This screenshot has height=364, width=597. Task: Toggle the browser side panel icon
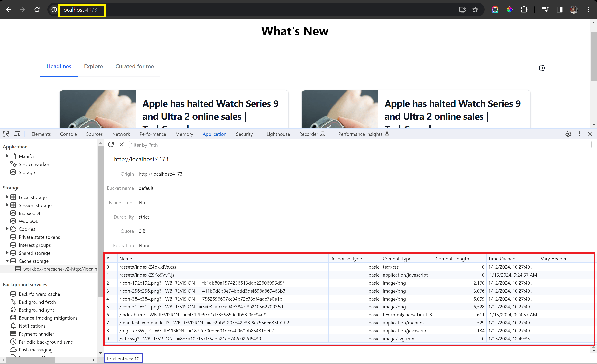(x=559, y=10)
